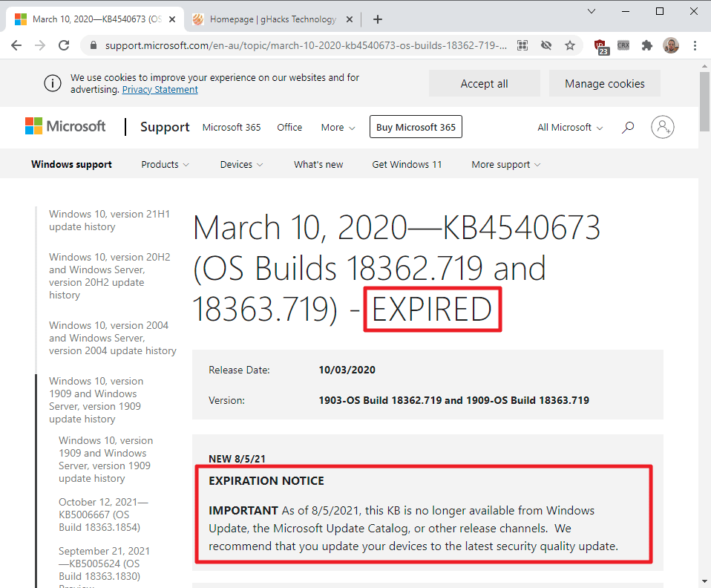Expand the Products menu in Windows support bar
This screenshot has width=711, height=588.
[x=165, y=164]
